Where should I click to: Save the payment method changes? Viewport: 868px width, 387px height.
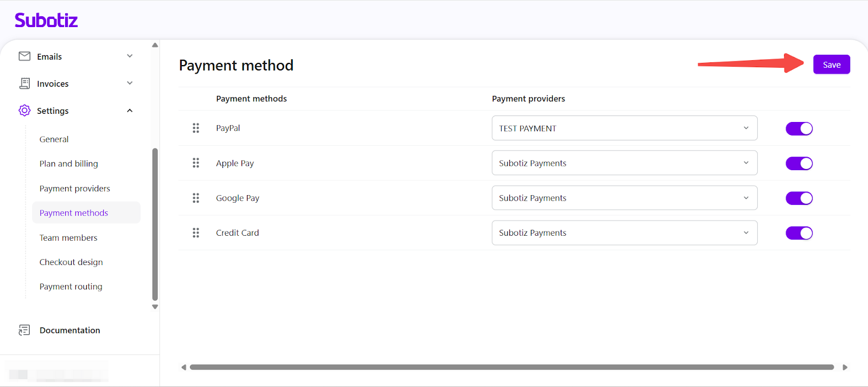(831, 64)
